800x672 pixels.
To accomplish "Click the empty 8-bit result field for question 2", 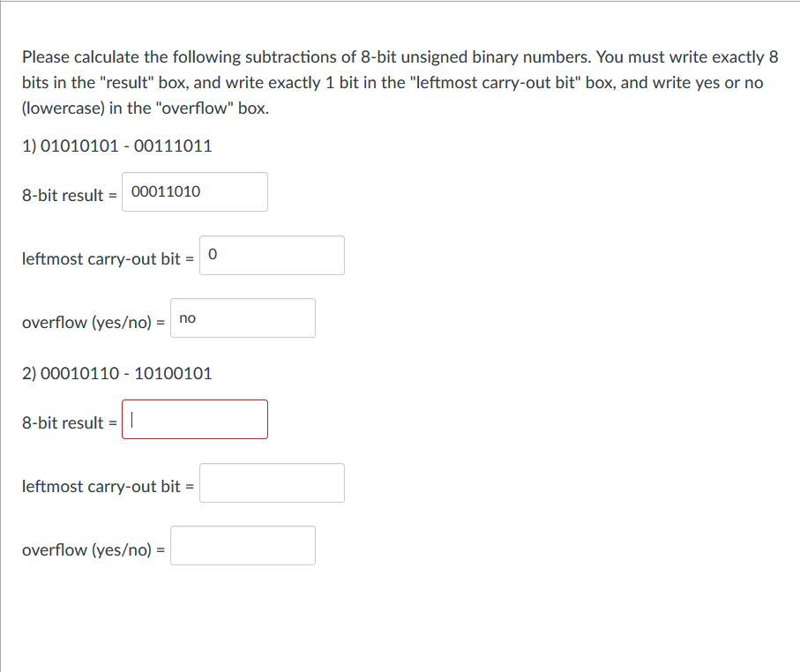I will [x=194, y=419].
